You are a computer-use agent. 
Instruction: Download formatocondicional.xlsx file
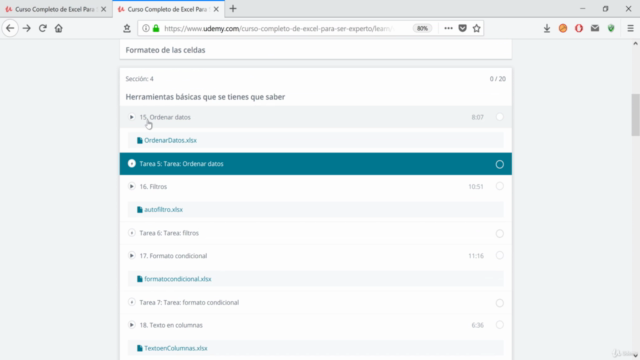pyautogui.click(x=178, y=279)
